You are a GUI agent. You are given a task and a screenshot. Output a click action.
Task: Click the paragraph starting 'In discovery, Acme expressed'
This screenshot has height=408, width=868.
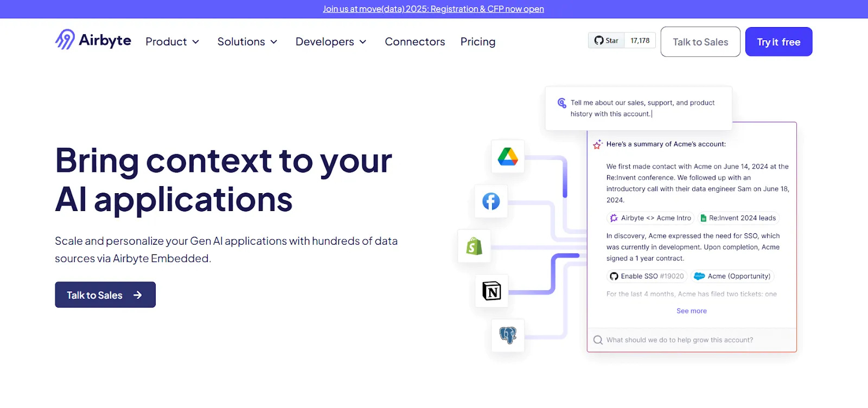693,247
